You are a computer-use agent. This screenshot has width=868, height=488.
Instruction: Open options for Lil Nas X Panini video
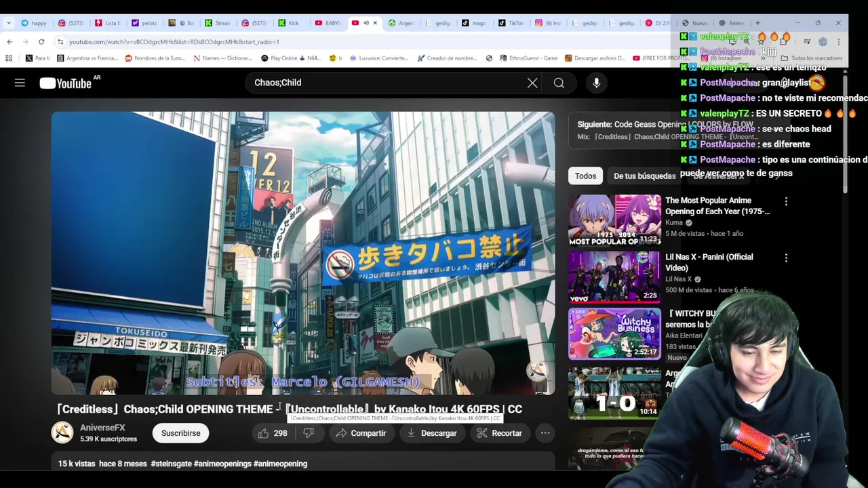[x=786, y=258]
